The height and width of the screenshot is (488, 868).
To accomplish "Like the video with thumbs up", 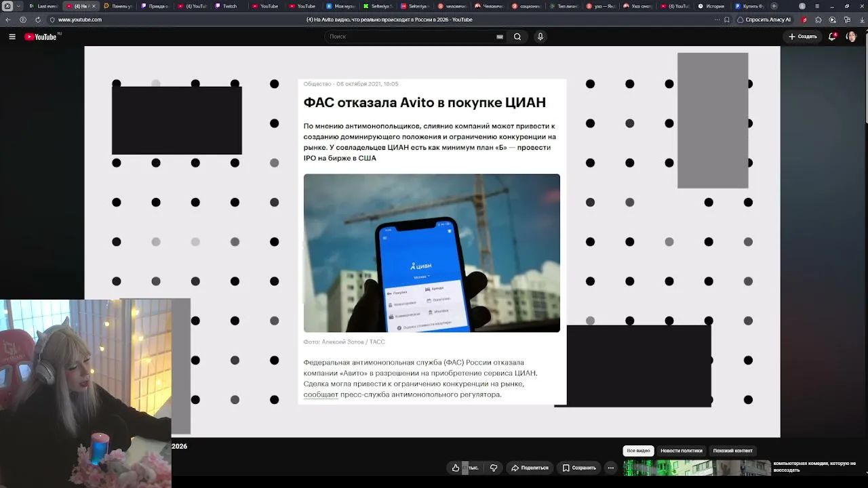I will [x=456, y=468].
